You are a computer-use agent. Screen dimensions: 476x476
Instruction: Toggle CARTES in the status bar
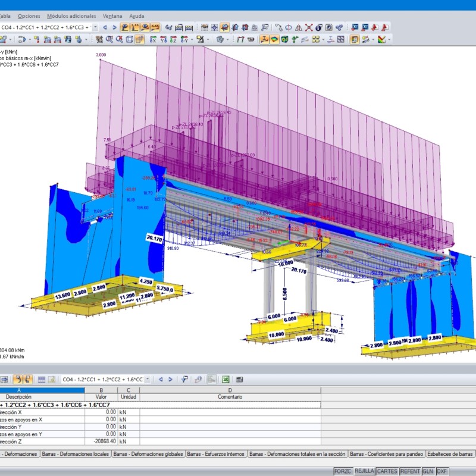point(387,471)
